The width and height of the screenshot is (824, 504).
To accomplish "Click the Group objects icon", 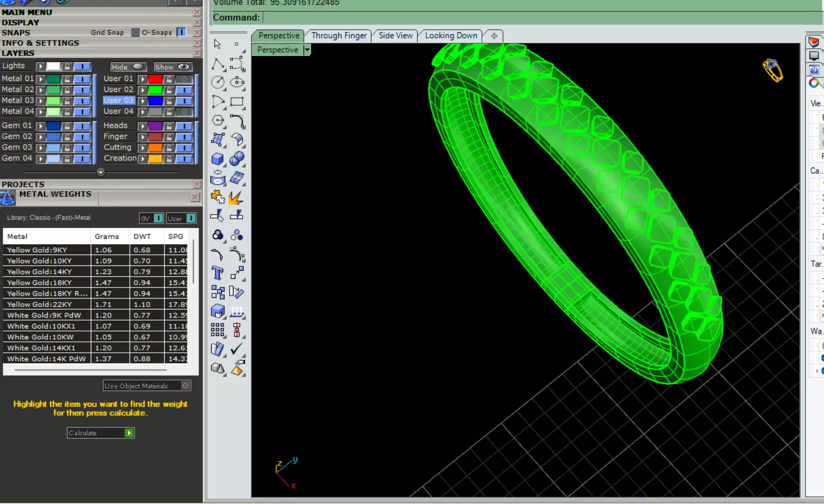I will click(218, 235).
